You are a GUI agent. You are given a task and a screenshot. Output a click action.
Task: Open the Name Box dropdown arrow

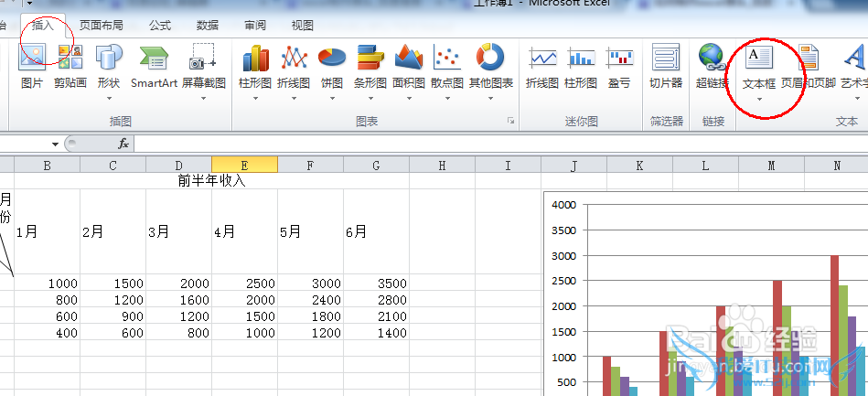click(x=55, y=144)
